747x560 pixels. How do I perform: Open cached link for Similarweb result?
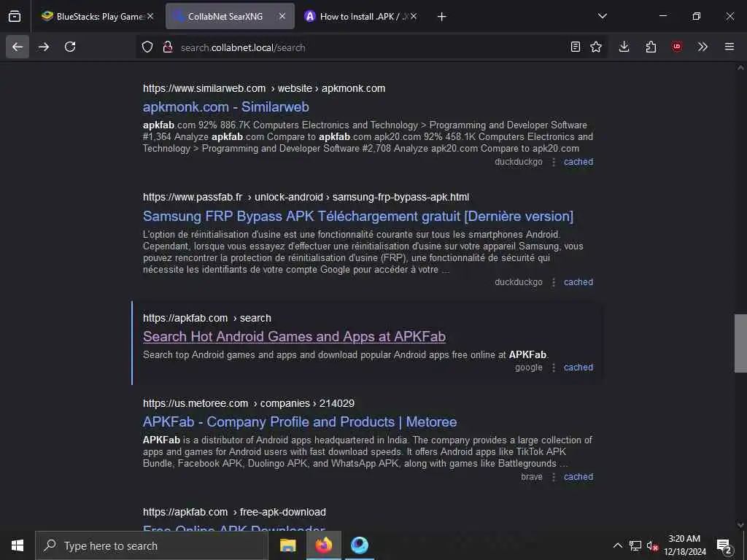coord(578,162)
